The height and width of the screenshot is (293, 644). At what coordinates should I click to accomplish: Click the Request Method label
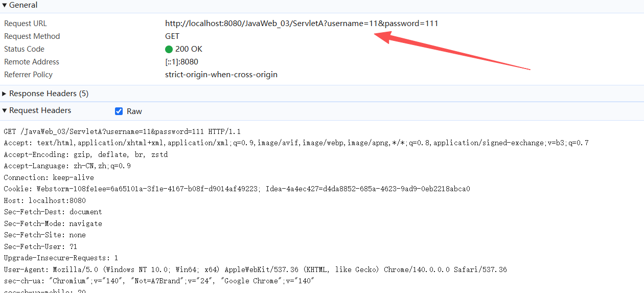point(32,36)
